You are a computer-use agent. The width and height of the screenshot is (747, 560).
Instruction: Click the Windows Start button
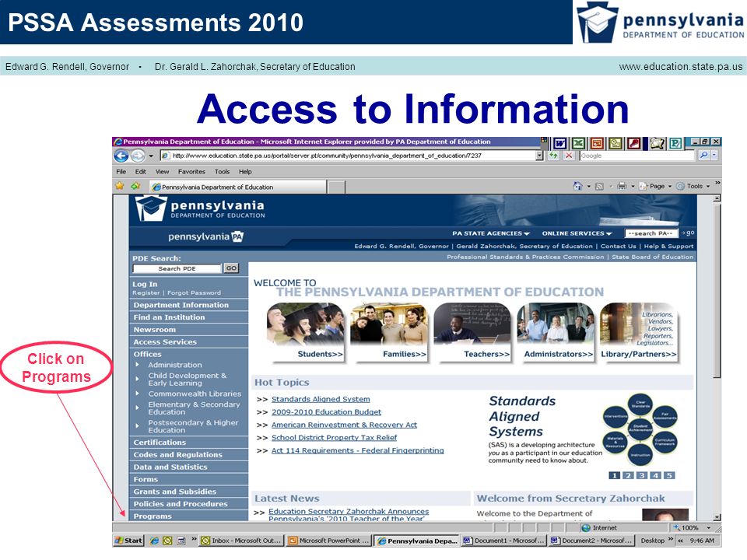pos(128,541)
